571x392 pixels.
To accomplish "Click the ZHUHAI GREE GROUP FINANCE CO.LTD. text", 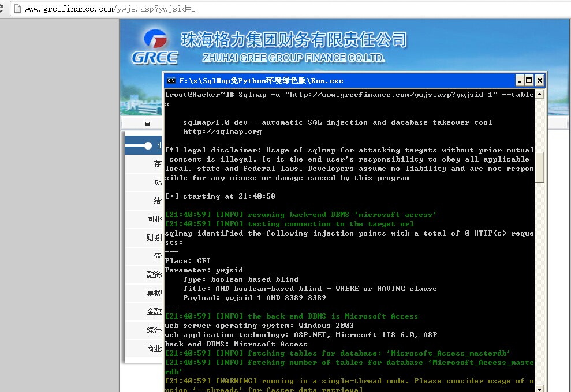I will tap(293, 58).
